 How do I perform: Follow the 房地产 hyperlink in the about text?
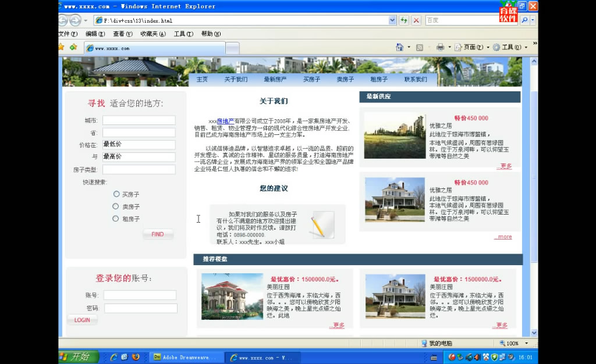225,121
